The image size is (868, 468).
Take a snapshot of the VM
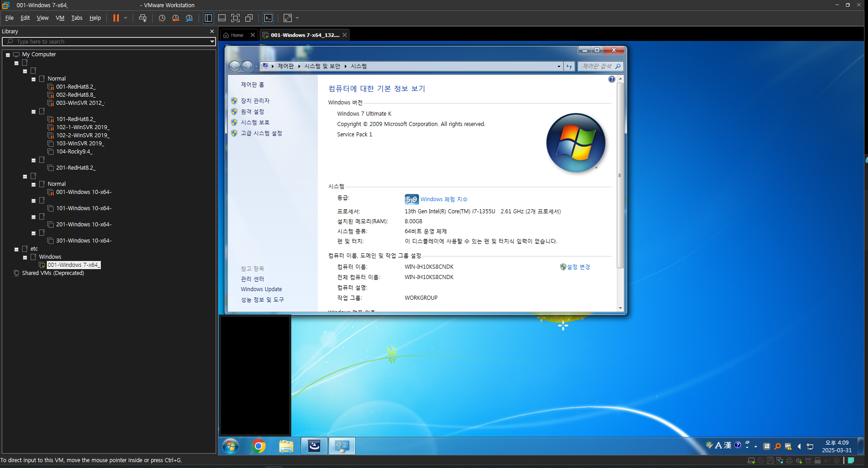(162, 18)
